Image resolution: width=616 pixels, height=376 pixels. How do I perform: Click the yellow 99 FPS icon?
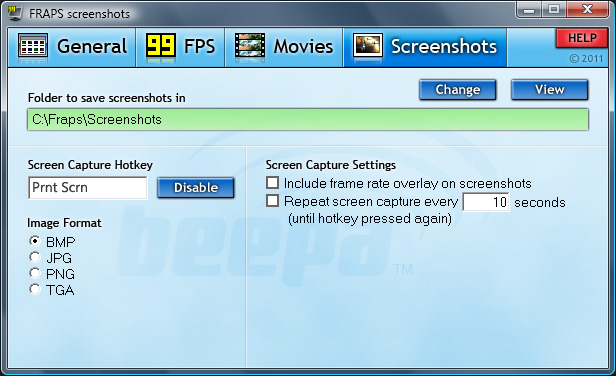tap(161, 46)
